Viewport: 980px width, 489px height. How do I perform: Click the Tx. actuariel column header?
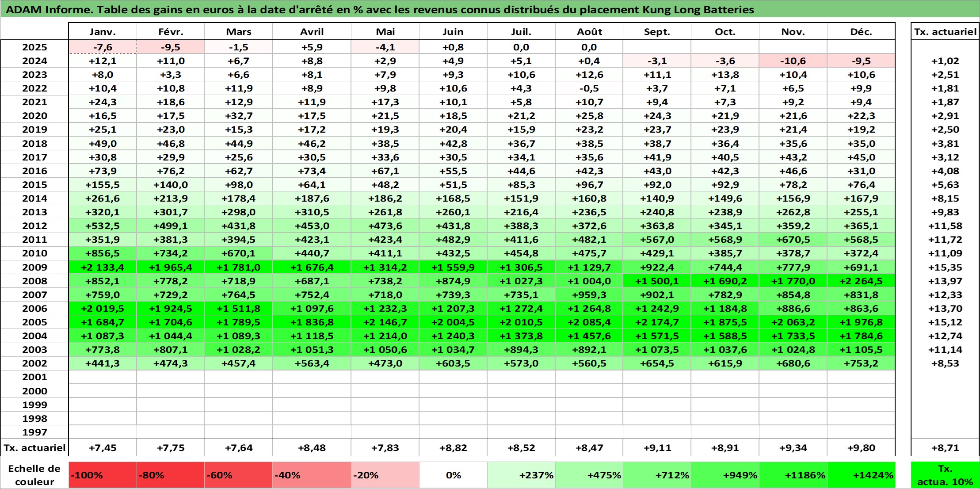point(945,31)
